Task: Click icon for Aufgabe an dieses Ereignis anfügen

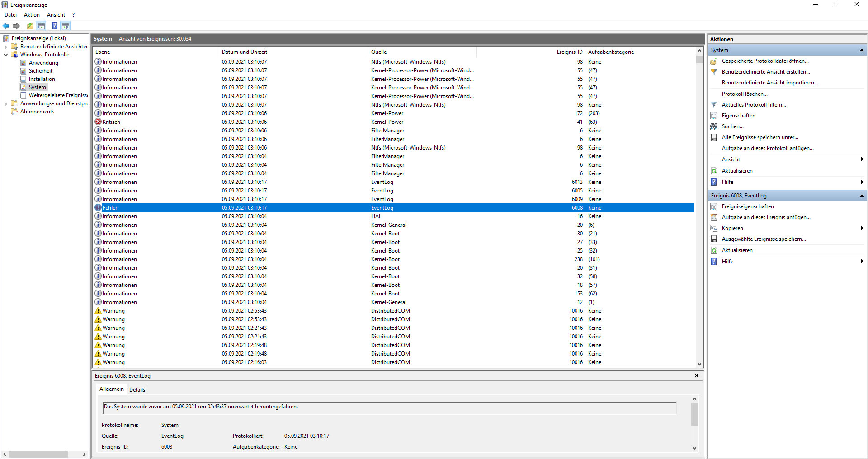Action: [x=714, y=217]
